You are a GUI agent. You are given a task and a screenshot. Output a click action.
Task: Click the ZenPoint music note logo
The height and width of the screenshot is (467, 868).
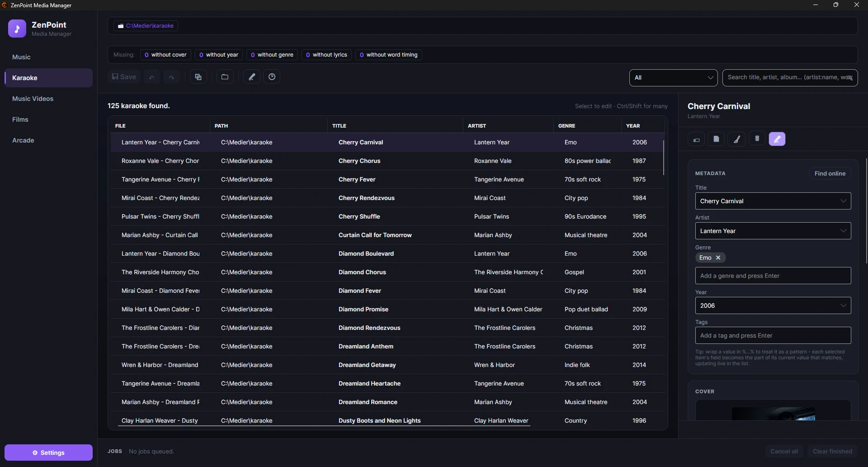tap(17, 29)
